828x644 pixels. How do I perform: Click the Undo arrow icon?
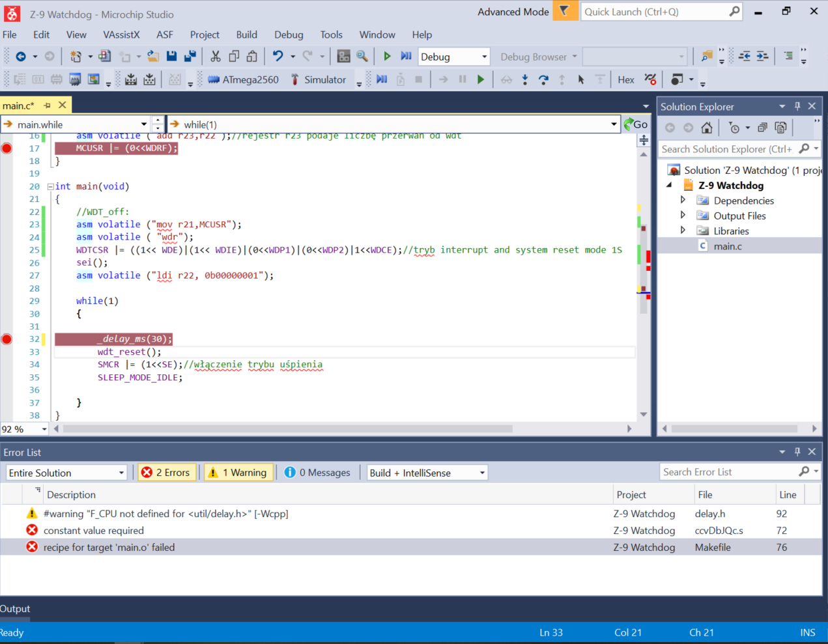pos(278,57)
